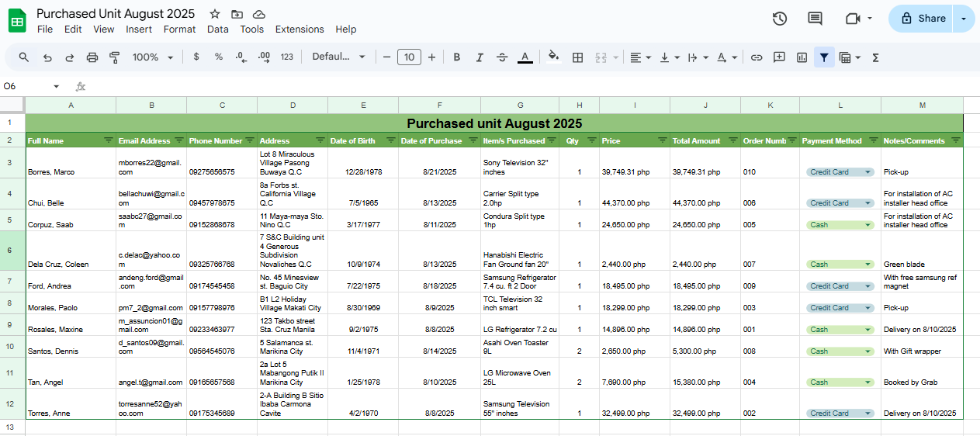980x436 pixels.
Task: Open the Full Name column filter
Action: coord(108,140)
